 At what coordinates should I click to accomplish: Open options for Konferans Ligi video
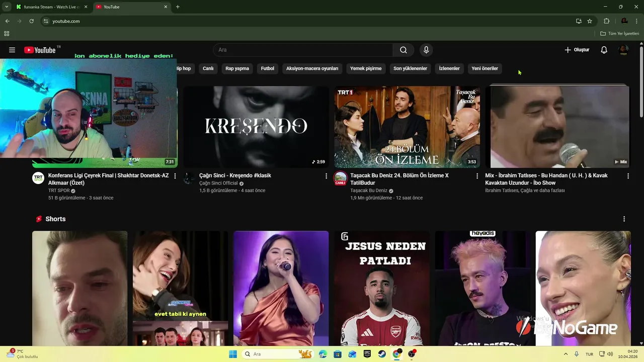(175, 176)
